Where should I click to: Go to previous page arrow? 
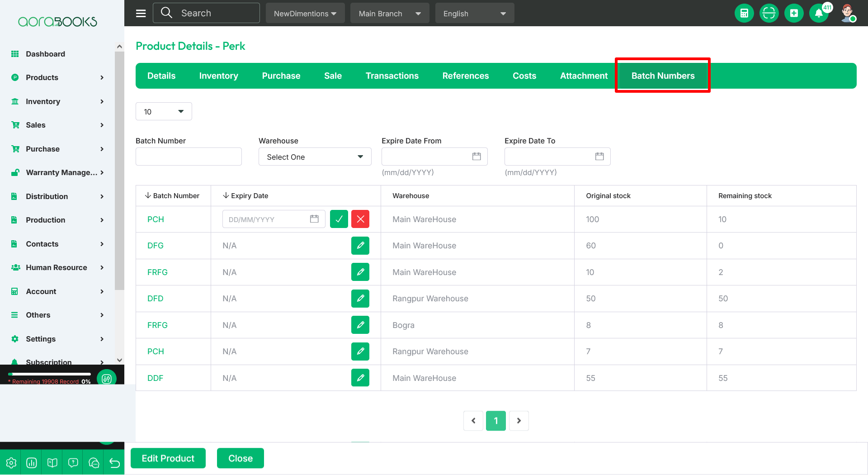point(473,421)
